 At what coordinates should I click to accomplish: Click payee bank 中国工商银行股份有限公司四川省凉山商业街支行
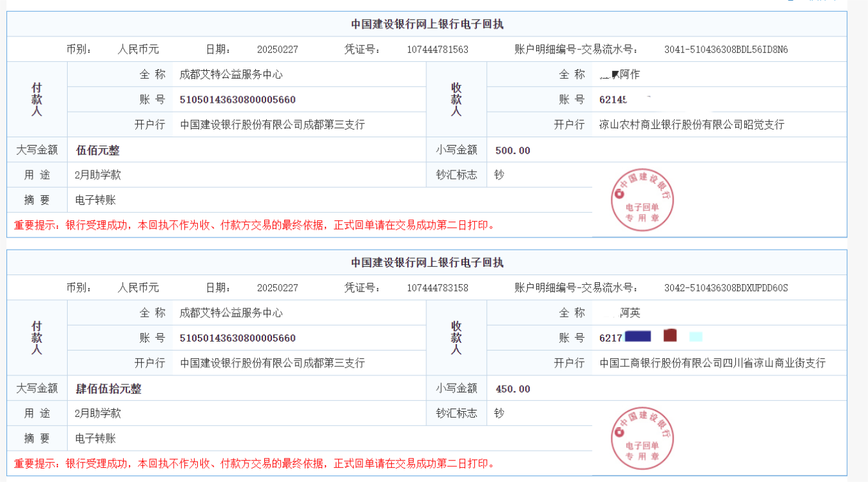tap(712, 363)
